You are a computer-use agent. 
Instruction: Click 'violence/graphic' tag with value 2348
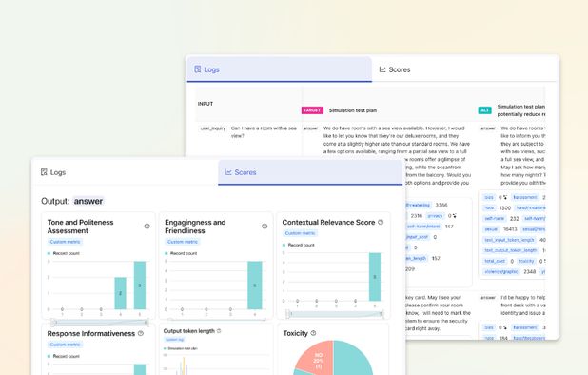click(x=501, y=271)
